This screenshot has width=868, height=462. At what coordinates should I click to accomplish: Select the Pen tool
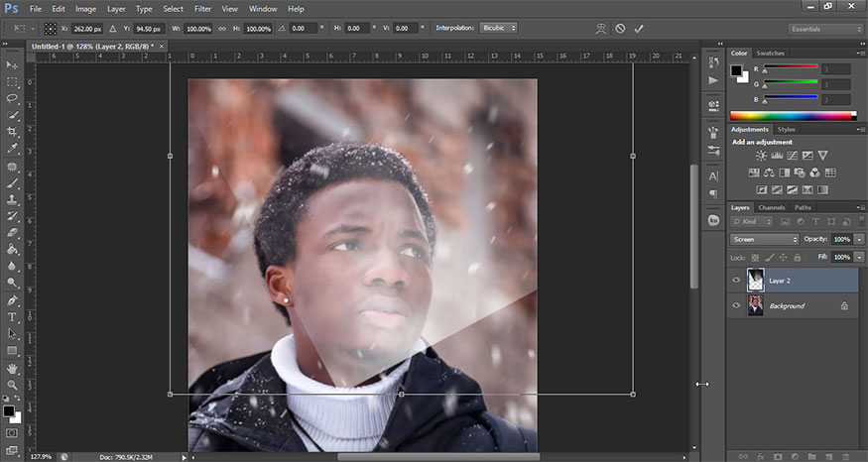(12, 300)
